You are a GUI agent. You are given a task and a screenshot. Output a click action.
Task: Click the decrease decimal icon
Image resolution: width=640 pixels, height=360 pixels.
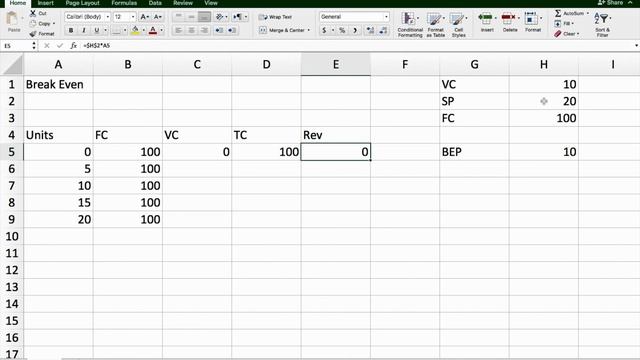click(x=383, y=30)
